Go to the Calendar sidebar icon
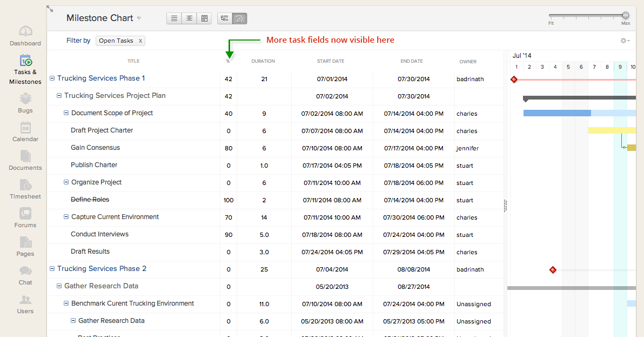This screenshot has width=644, height=337. point(25,128)
